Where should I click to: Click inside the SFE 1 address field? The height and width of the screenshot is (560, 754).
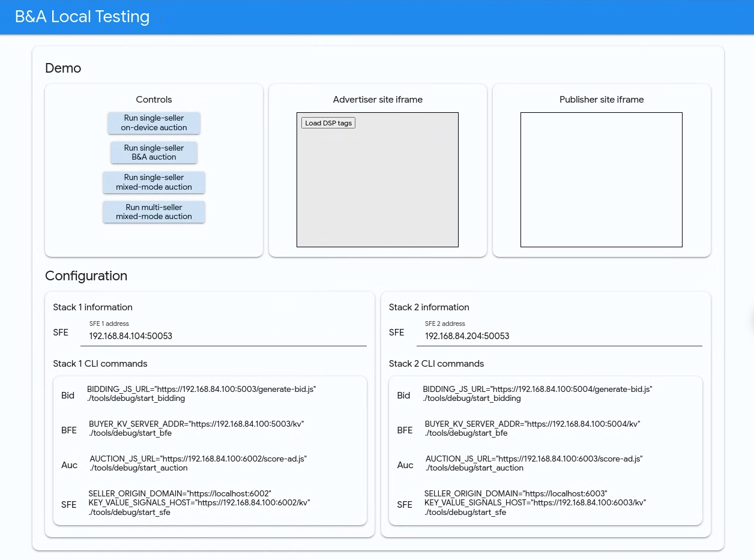pos(223,336)
